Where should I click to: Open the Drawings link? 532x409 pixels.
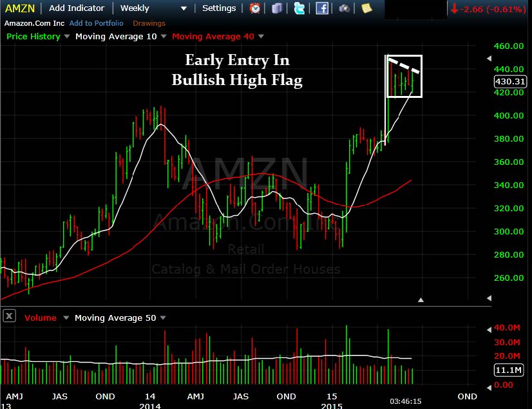click(x=149, y=23)
